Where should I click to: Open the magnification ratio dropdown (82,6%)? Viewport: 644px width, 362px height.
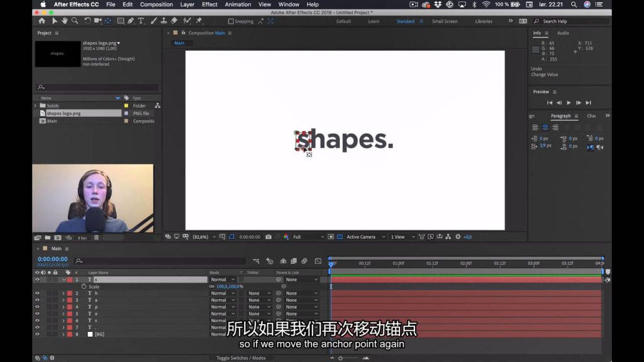pyautogui.click(x=204, y=237)
